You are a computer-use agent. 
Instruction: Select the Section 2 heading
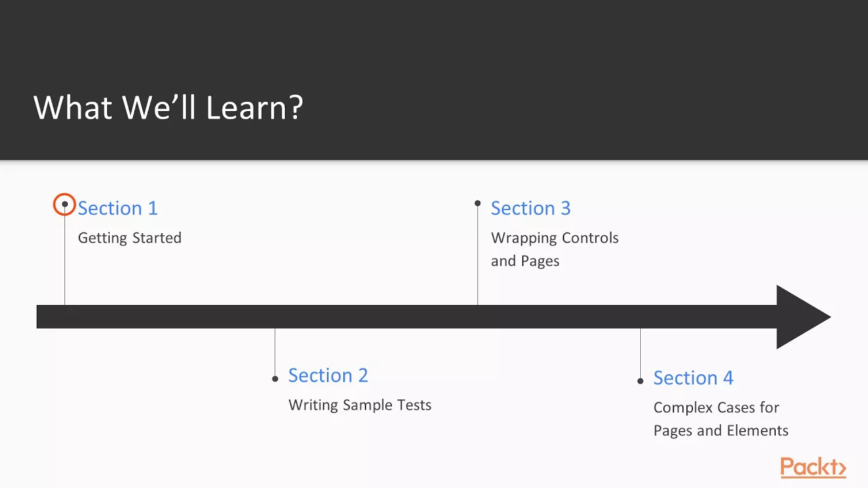[328, 375]
